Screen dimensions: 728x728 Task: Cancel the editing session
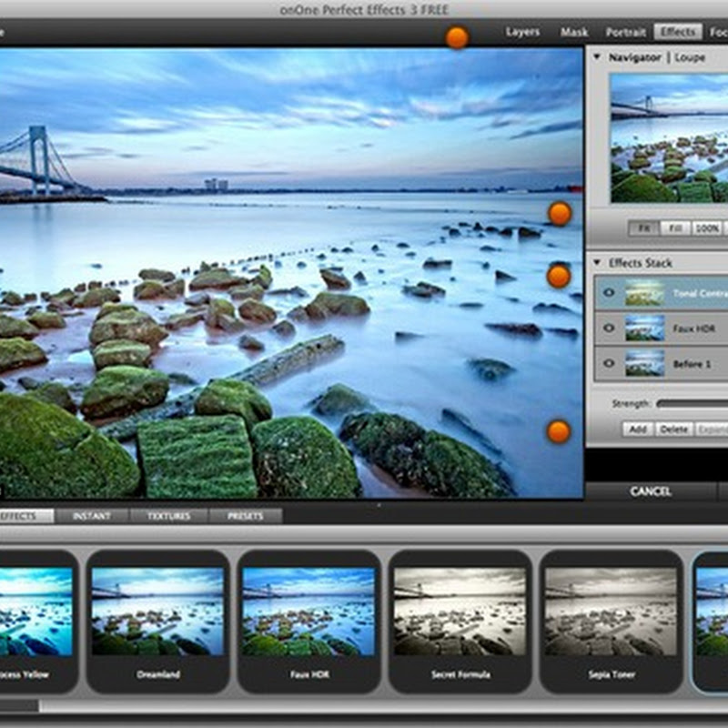click(x=650, y=491)
